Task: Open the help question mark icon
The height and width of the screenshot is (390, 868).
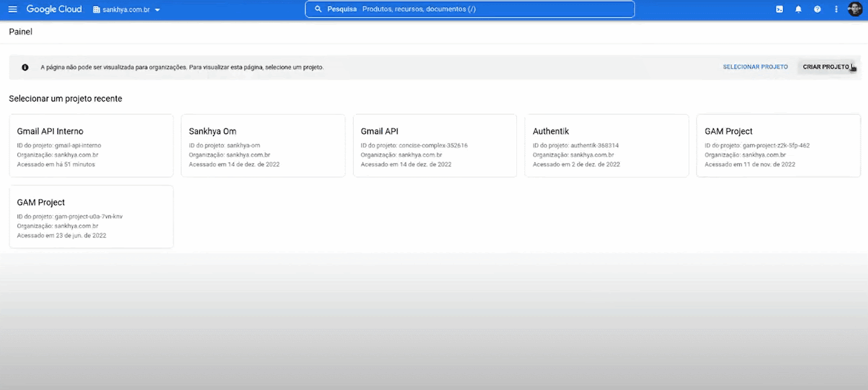Action: click(817, 9)
